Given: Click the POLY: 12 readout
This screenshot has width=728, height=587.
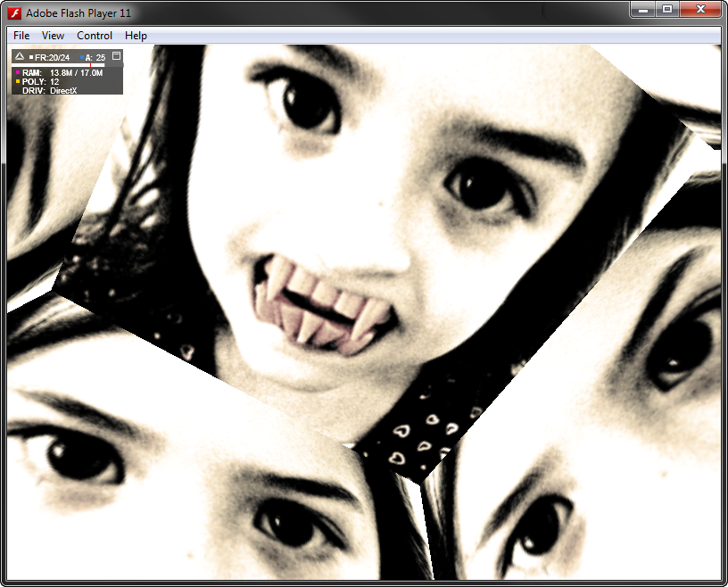Looking at the screenshot, I should pyautogui.click(x=40, y=82).
